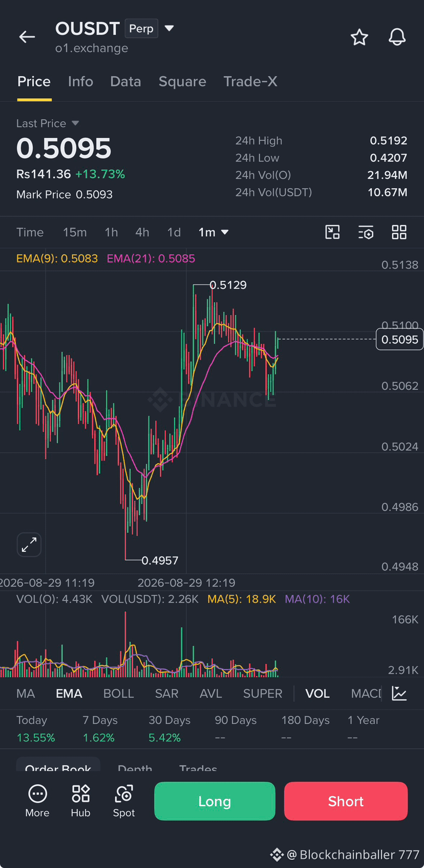Select the VOL sub-indicator

tap(317, 694)
